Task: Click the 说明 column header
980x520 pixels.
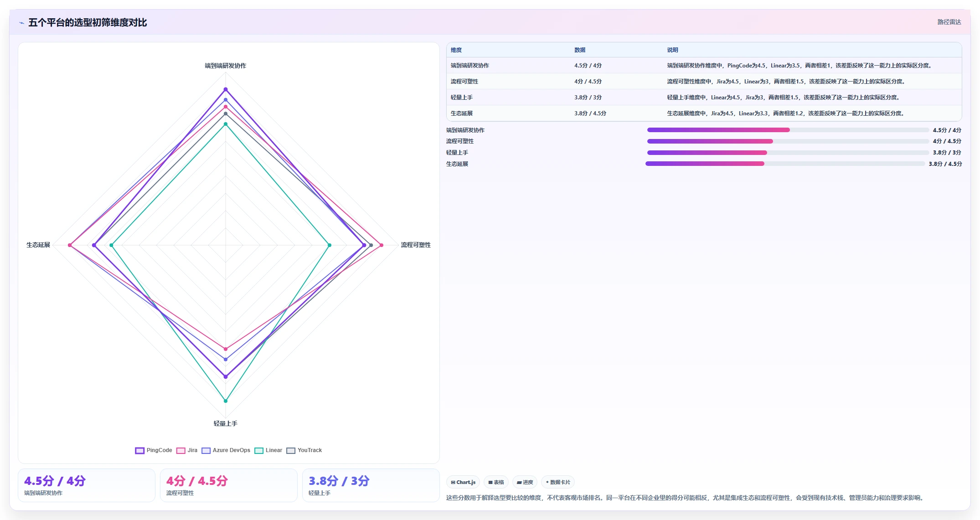Action: click(673, 50)
